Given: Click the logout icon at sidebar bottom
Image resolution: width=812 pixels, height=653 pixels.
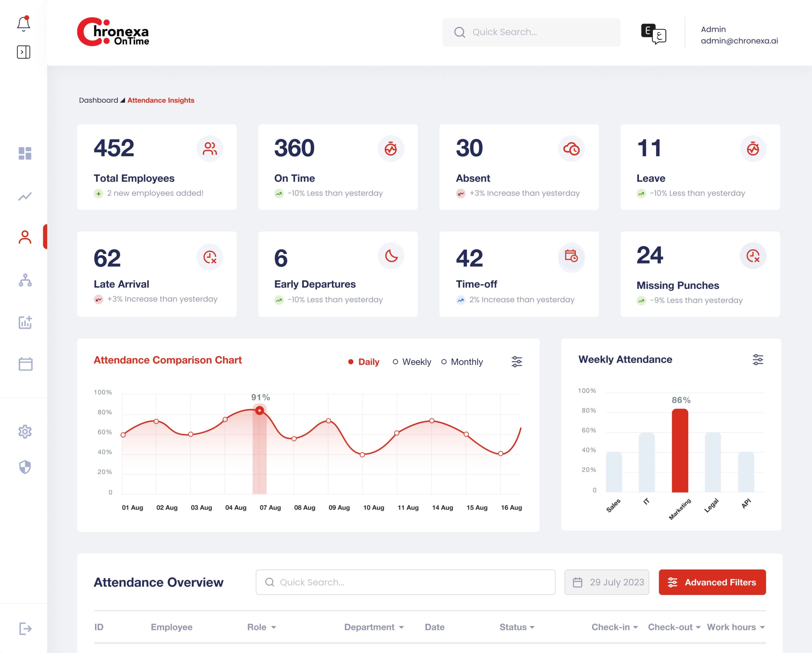Looking at the screenshot, I should 25,628.
